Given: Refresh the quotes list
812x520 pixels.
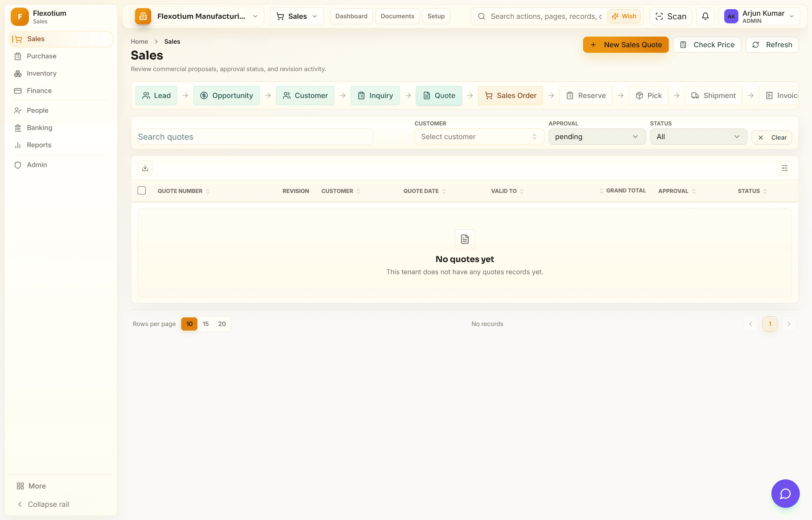Looking at the screenshot, I should [772, 45].
